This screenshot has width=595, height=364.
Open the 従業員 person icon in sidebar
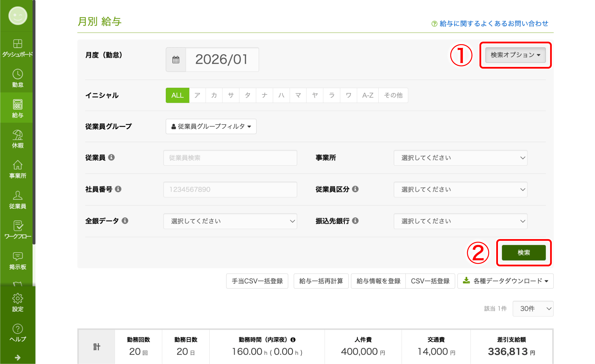(18, 195)
